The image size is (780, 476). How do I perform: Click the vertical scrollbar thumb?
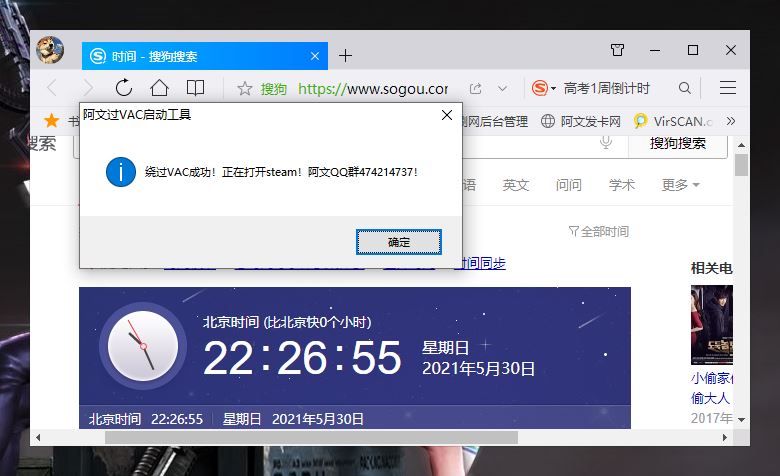[741, 165]
